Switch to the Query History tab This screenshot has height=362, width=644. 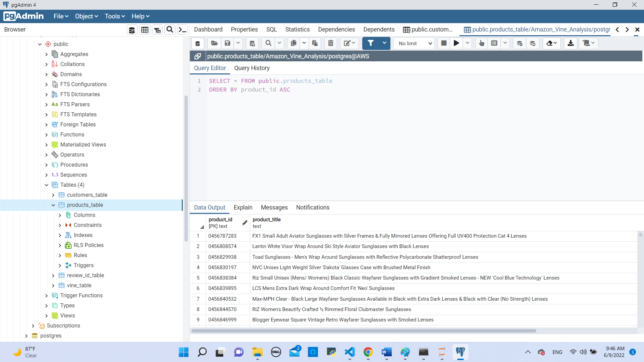tap(252, 68)
